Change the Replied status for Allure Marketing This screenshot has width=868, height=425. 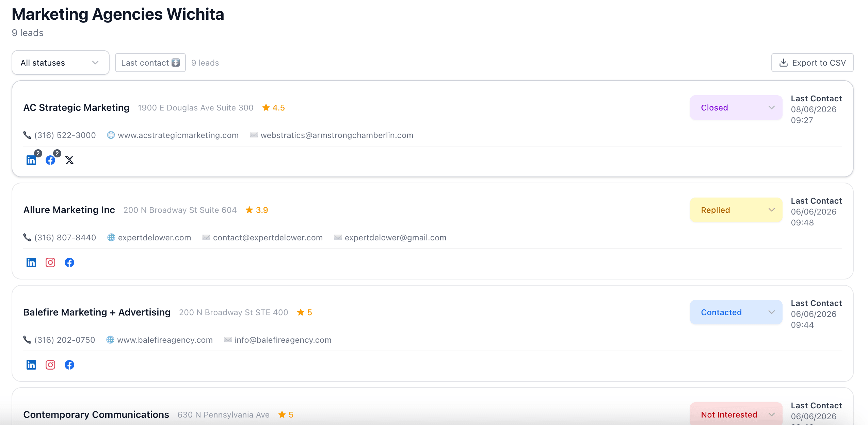click(736, 210)
